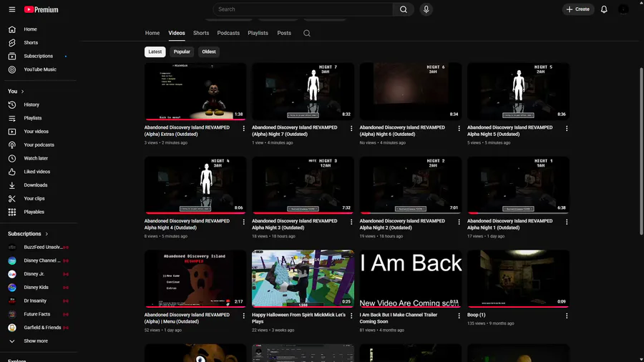The image size is (644, 362).
Task: Switch to channel Shorts tab
Action: [x=201, y=33]
